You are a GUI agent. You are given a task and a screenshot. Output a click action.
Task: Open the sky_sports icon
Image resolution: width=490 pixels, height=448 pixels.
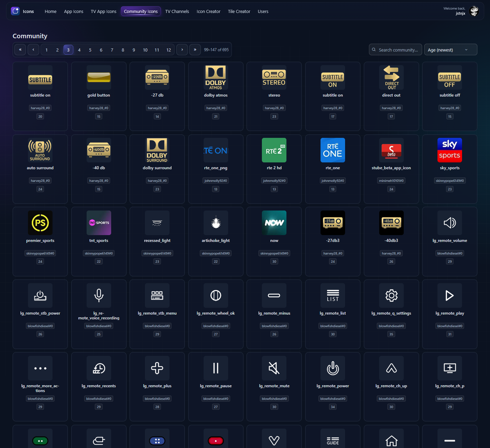[x=450, y=150]
